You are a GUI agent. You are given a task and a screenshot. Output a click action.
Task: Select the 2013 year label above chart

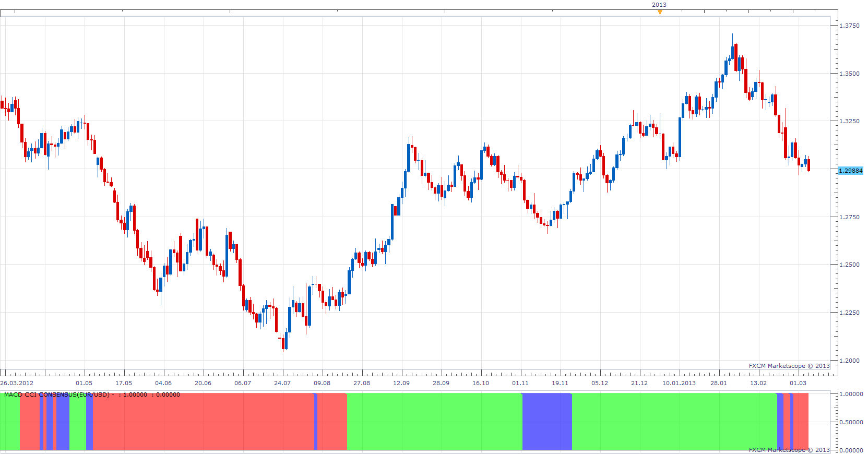coord(659,5)
